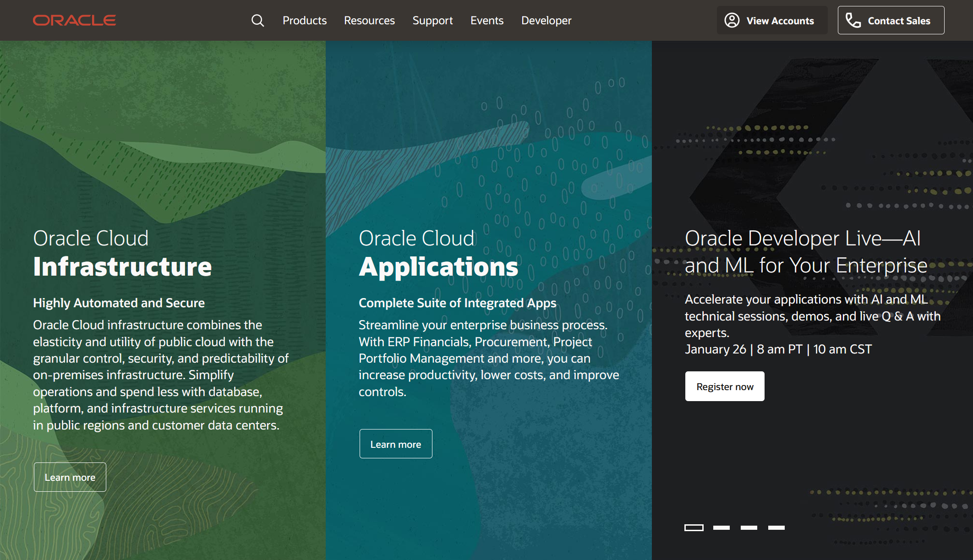Click the Oracle Cloud Infrastructure heading
The width and height of the screenshot is (973, 560).
click(122, 253)
